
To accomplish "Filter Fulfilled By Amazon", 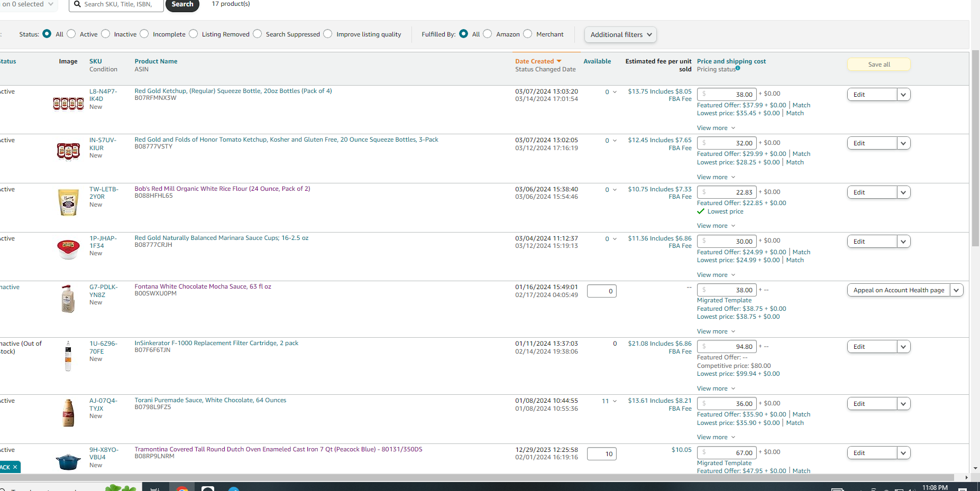I will [488, 34].
